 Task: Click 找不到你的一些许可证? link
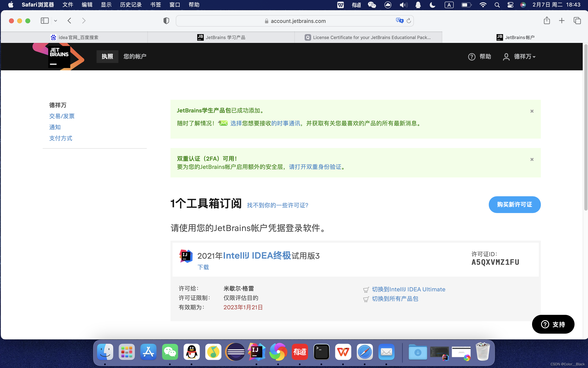pos(278,205)
